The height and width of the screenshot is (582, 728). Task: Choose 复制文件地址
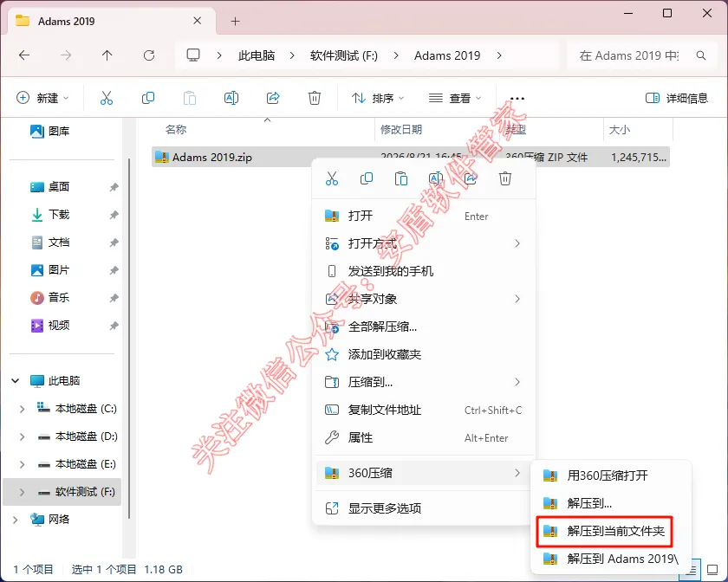click(x=424, y=411)
